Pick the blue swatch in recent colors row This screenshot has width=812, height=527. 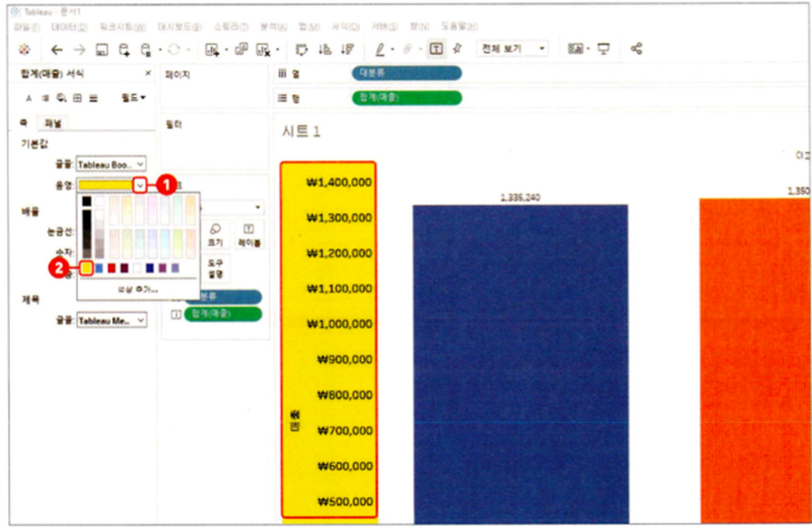tap(99, 268)
